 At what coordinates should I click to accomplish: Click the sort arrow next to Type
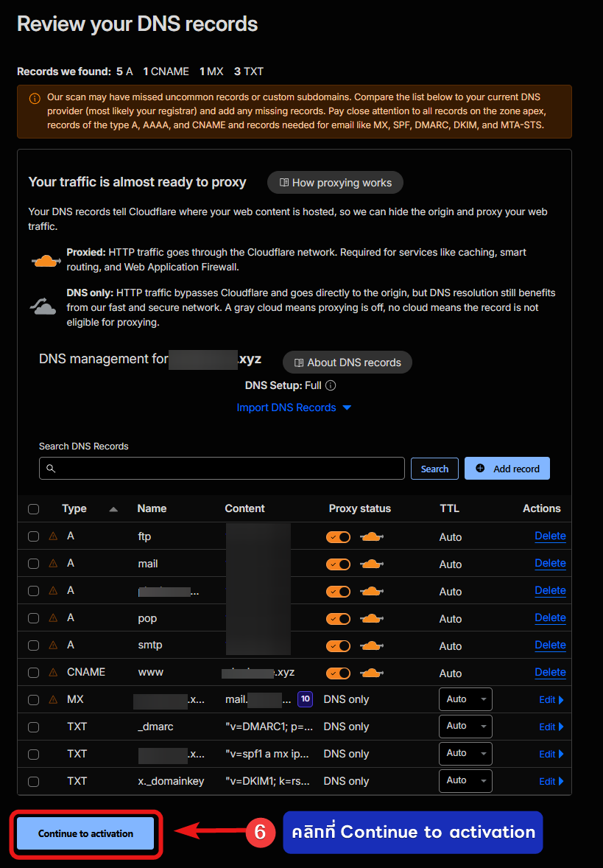point(113,509)
